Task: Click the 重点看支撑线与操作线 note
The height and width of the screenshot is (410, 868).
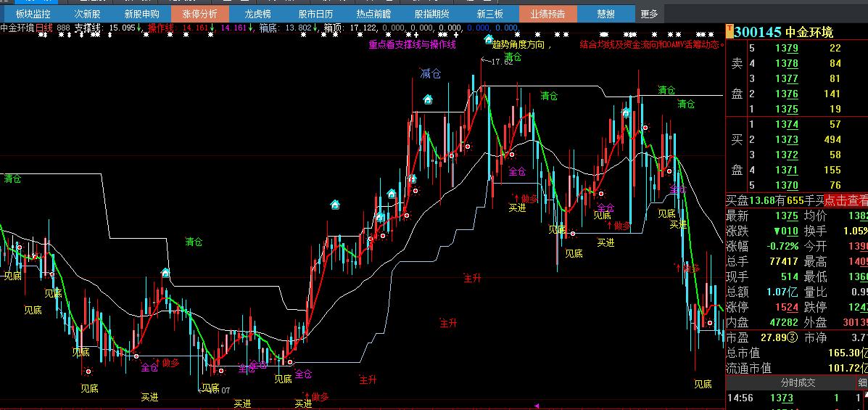Action: [413, 44]
